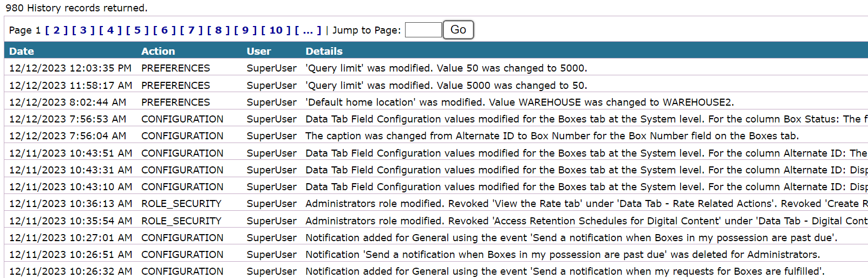The width and height of the screenshot is (868, 278).
Task: Open page 7 of results
Action: (x=191, y=30)
